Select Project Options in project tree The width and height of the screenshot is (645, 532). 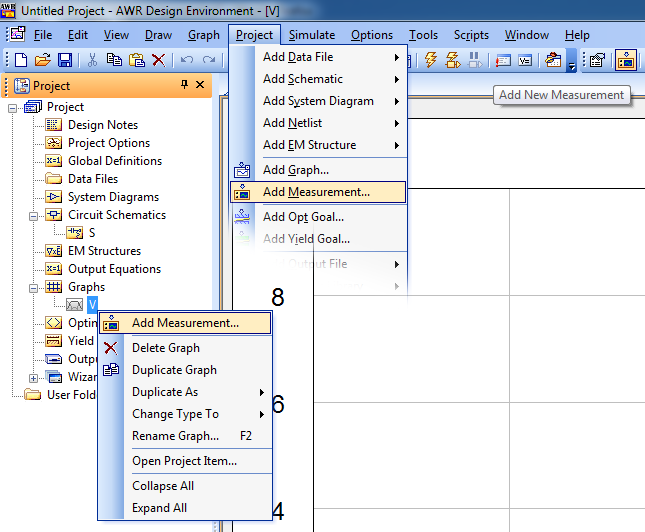109,143
